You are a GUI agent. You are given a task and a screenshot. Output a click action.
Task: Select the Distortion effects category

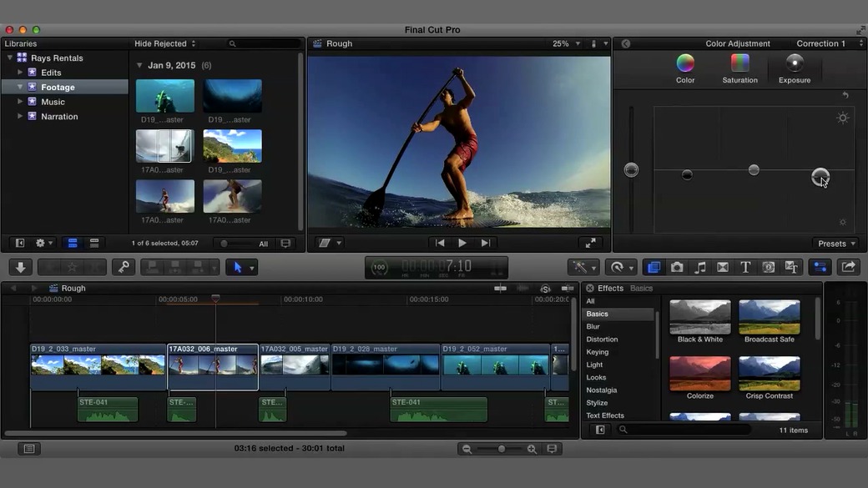coord(602,340)
